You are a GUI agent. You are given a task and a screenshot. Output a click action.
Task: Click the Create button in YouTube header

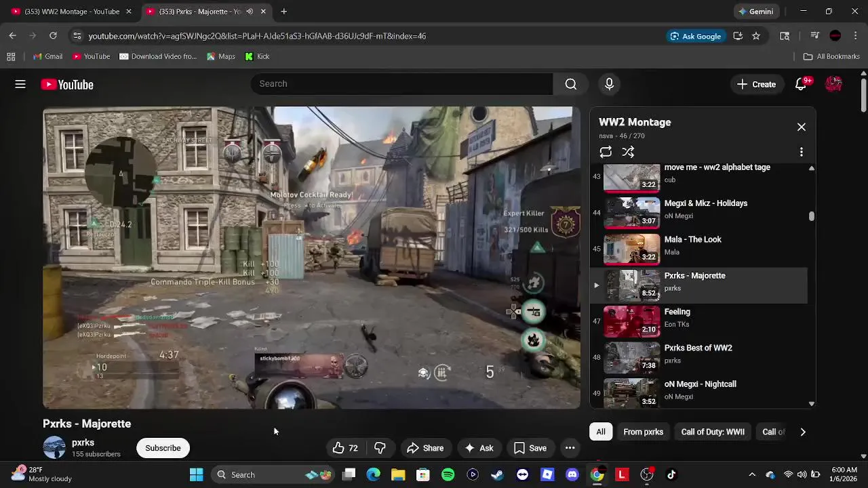(756, 84)
